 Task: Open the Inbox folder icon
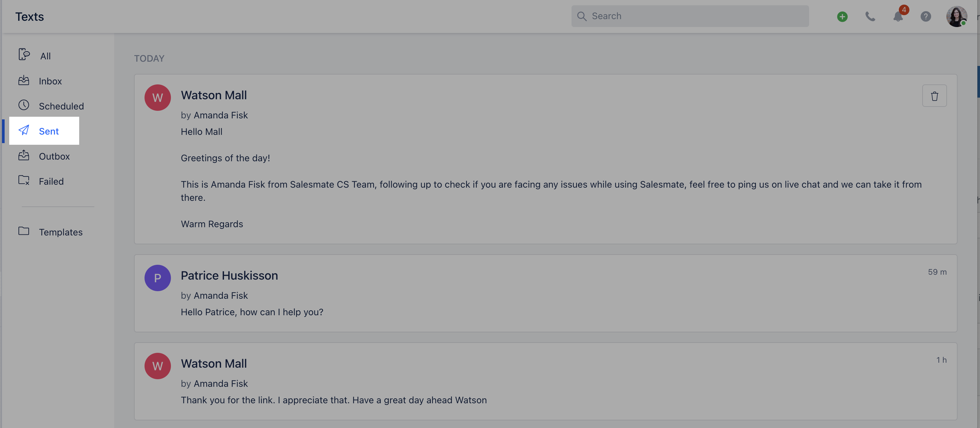click(24, 80)
